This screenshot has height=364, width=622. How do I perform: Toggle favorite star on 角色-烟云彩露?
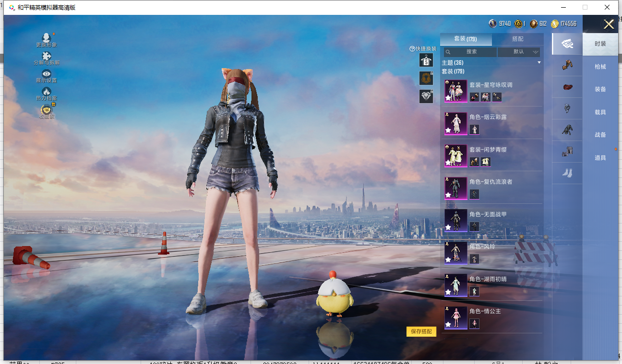[x=448, y=130]
